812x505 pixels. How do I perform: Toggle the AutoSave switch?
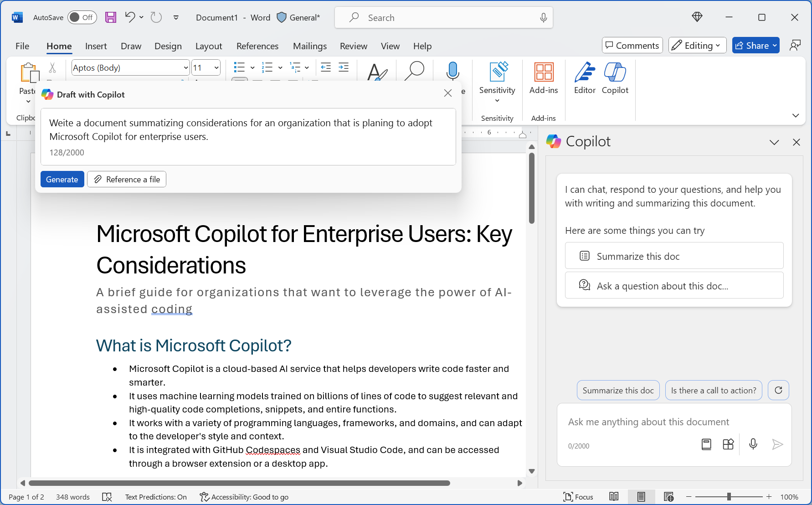point(82,17)
